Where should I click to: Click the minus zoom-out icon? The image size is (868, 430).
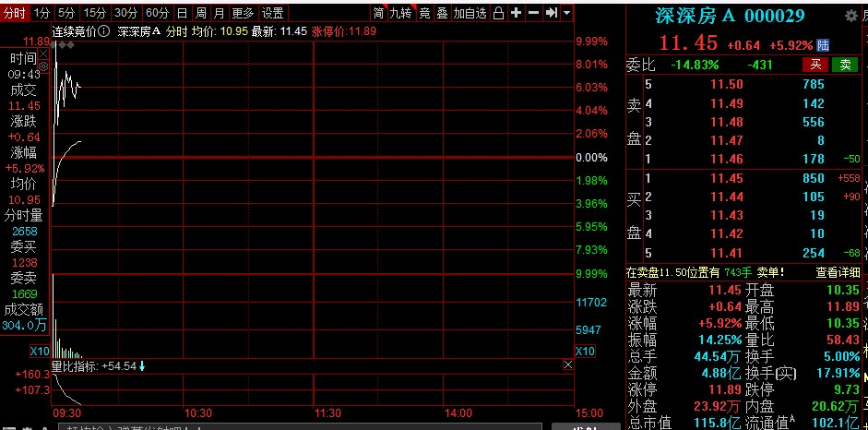pyautogui.click(x=534, y=13)
